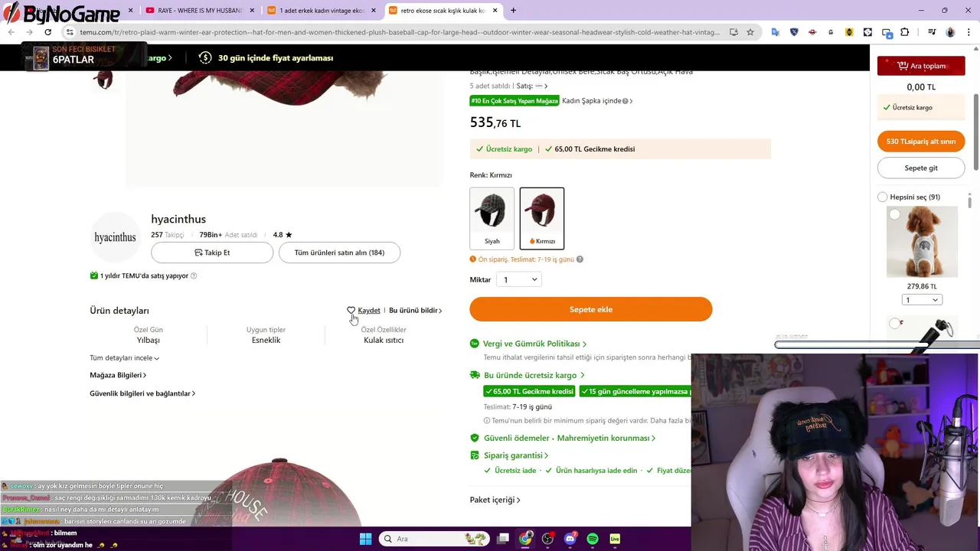Click the hyacinthus store name

pos(178,219)
